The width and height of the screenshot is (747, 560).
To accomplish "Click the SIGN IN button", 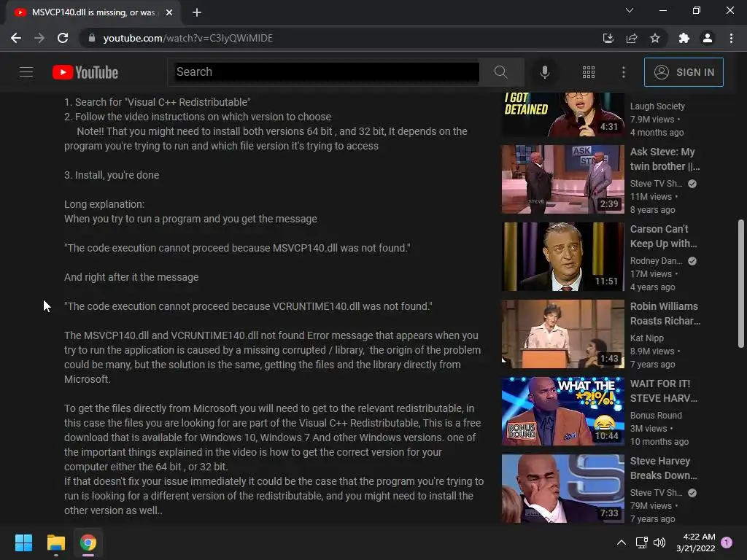I will 684,72.
